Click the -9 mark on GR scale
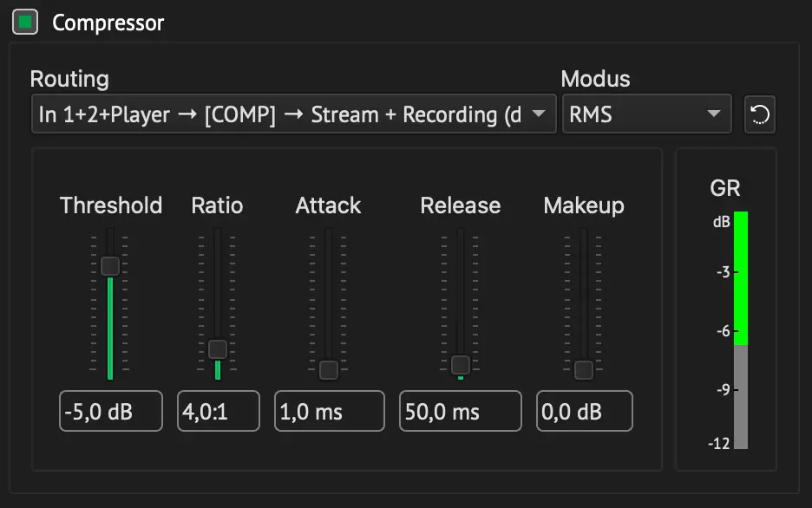812x508 pixels. tap(724, 389)
